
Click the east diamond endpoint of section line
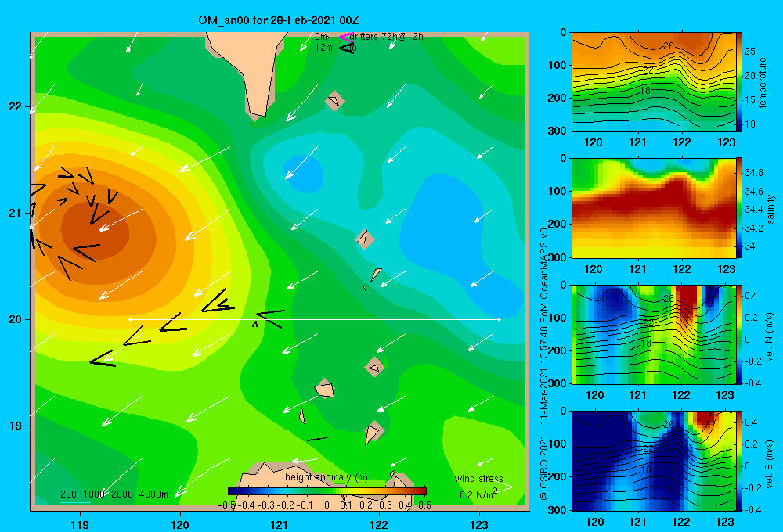499,319
